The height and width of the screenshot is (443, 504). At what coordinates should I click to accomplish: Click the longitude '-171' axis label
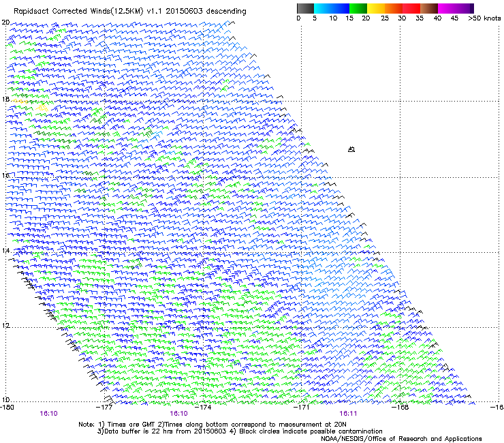point(301,408)
